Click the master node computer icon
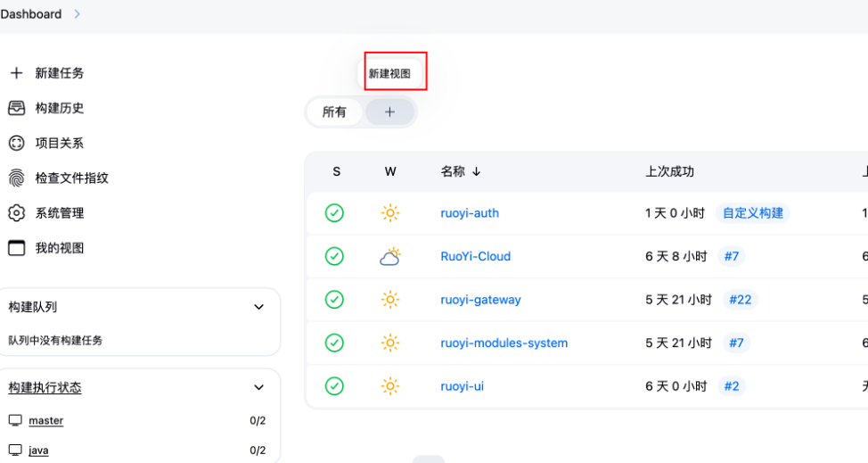Image resolution: width=868 pixels, height=463 pixels. click(x=15, y=420)
